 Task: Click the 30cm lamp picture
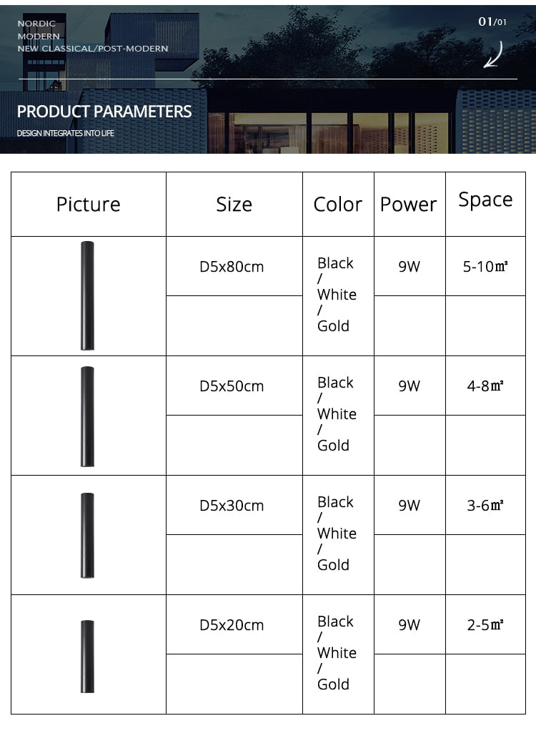87,535
